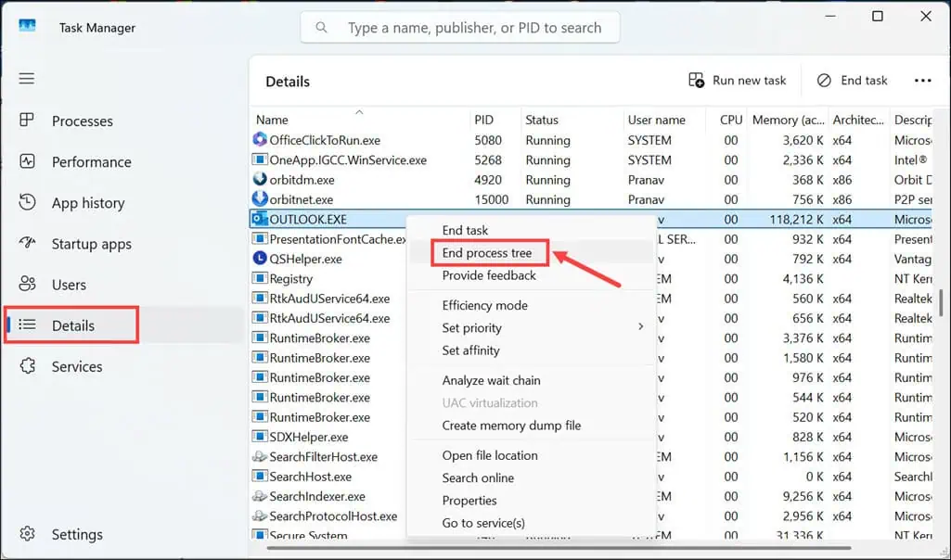Click the search magnifier icon
Viewport: 951px width, 560px height.
coord(321,27)
